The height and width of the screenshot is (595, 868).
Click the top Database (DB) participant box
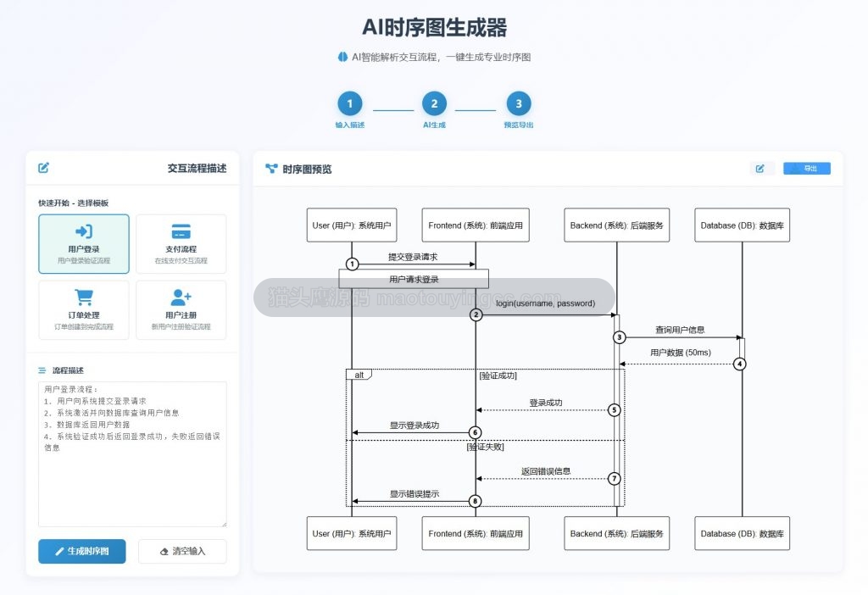click(743, 225)
